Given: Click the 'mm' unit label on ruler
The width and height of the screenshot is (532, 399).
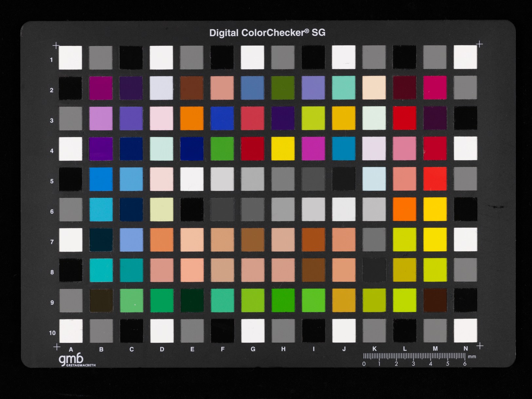Looking at the screenshot, I should click(472, 356).
